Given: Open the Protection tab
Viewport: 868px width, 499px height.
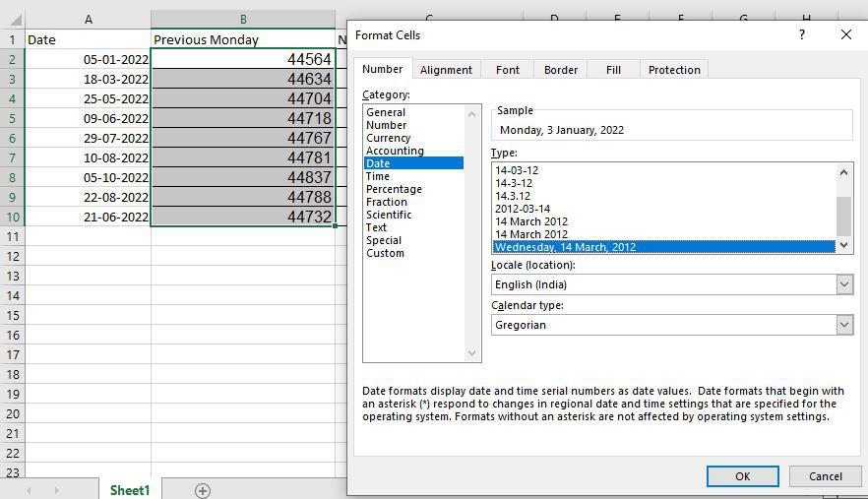Looking at the screenshot, I should 674,70.
